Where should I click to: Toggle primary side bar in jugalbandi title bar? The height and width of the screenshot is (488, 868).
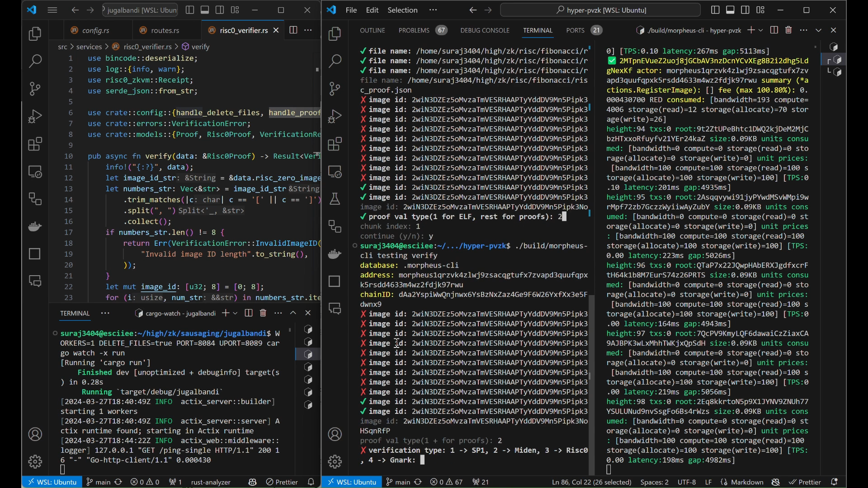(x=190, y=10)
